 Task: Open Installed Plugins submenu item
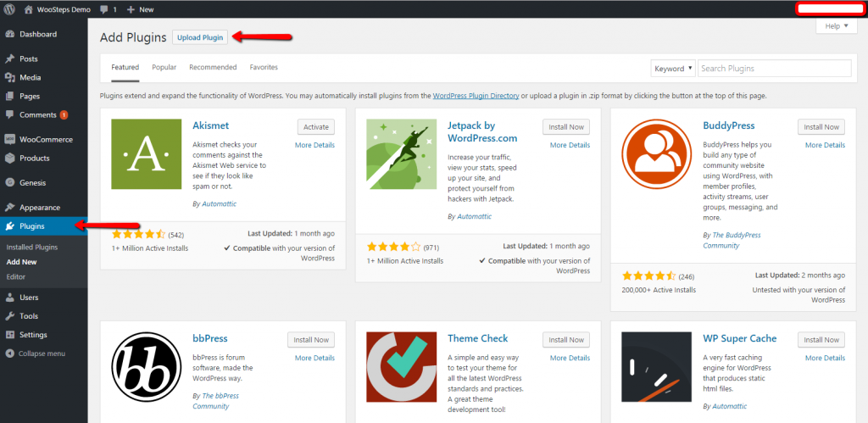(32, 248)
